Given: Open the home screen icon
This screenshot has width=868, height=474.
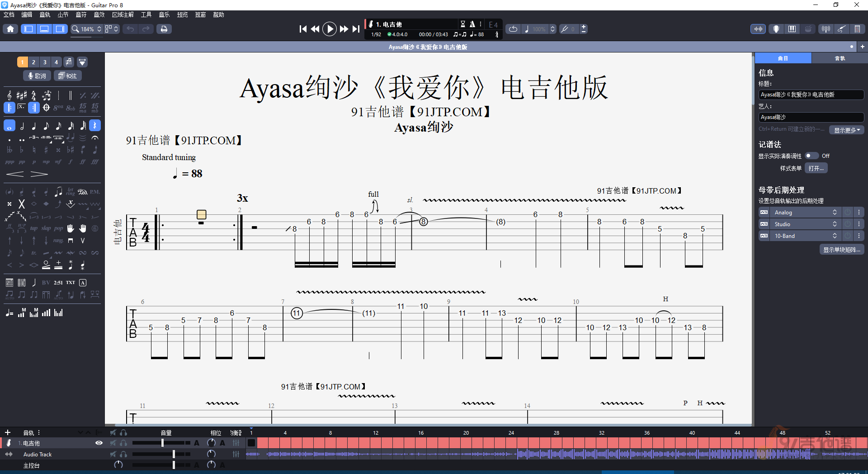Looking at the screenshot, I should [10, 29].
